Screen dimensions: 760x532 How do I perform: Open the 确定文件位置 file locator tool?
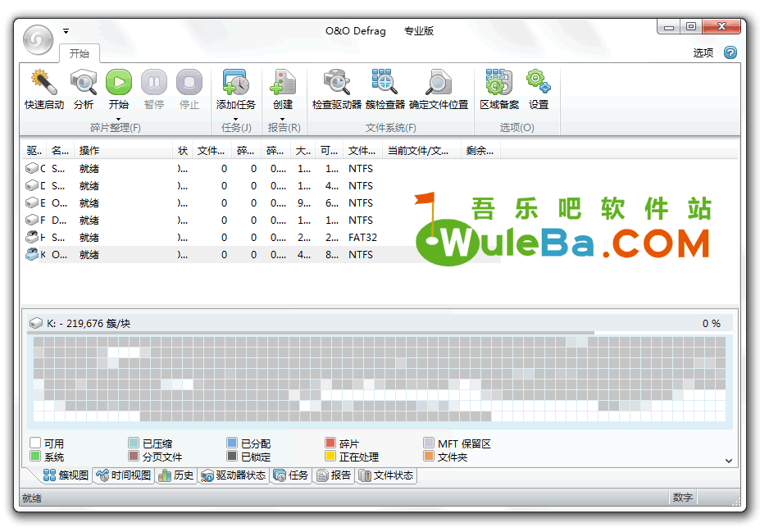[x=439, y=89]
